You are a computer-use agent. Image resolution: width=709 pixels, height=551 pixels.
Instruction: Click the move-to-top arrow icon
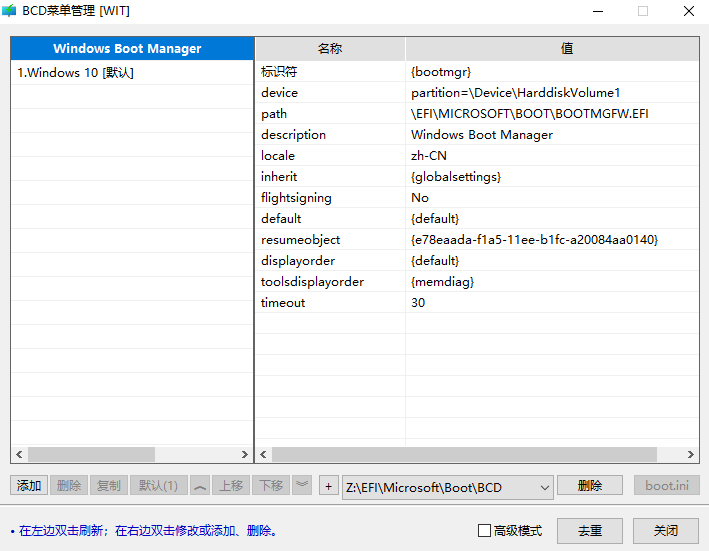(200, 485)
